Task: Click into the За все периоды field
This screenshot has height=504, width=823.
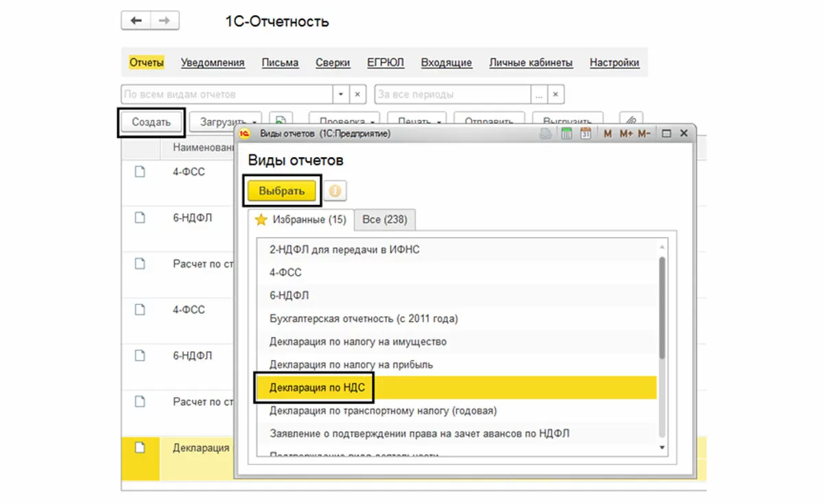Action: click(x=453, y=95)
